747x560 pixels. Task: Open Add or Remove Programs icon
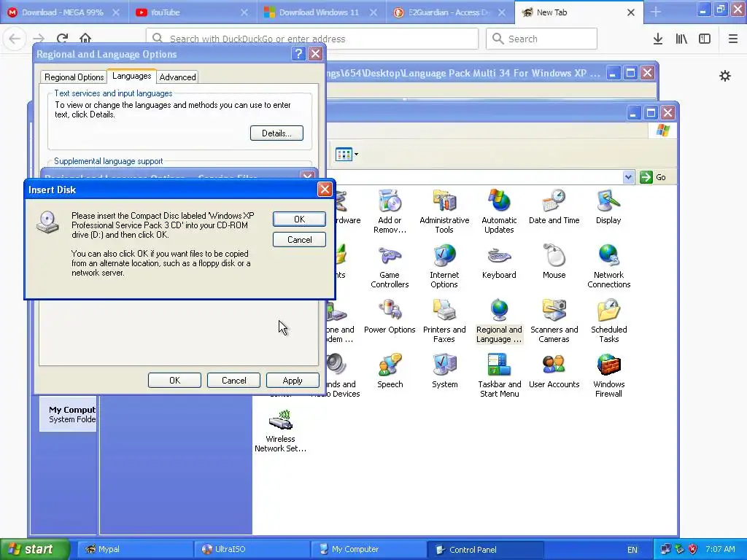click(390, 211)
